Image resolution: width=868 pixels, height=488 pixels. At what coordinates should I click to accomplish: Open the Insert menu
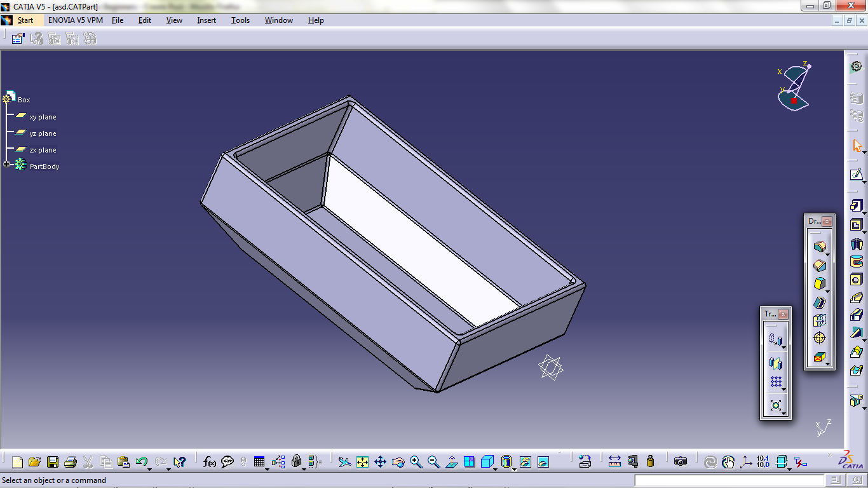coord(206,20)
